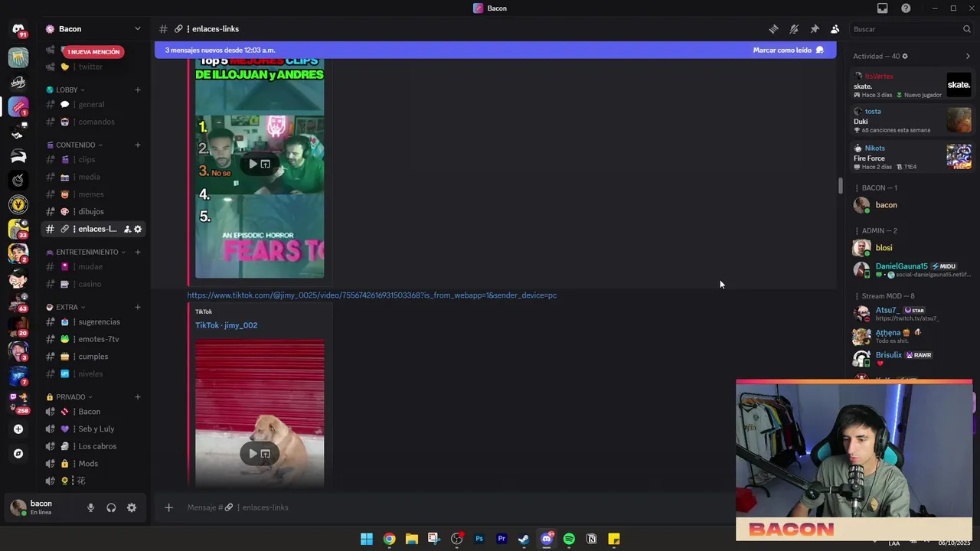Viewport: 980px width, 551px height.
Task: Jump to the 1 Nueva Mención pill
Action: [x=93, y=52]
